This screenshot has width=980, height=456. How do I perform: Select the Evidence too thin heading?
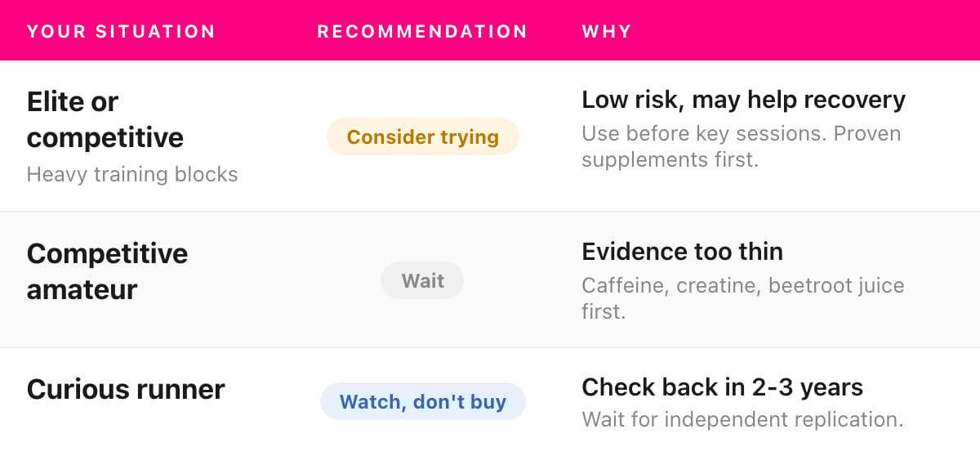tap(682, 252)
